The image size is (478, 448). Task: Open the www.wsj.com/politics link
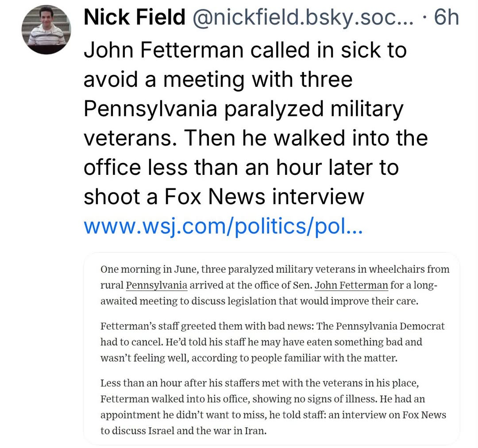click(x=223, y=226)
